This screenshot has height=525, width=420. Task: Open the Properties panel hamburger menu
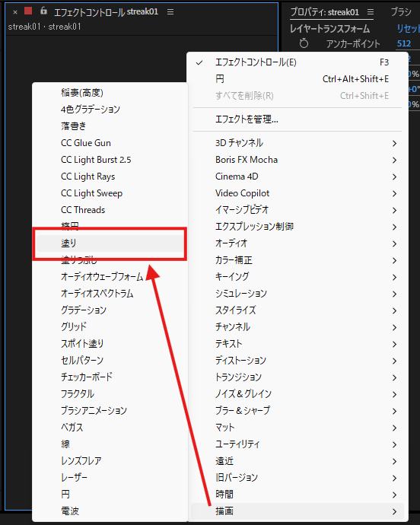(x=370, y=12)
